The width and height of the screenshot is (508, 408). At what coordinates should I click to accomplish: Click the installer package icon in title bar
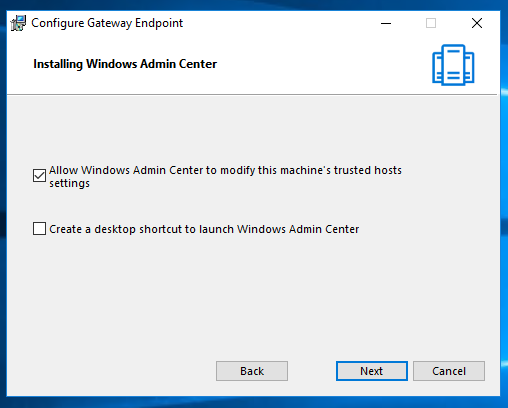coord(18,23)
